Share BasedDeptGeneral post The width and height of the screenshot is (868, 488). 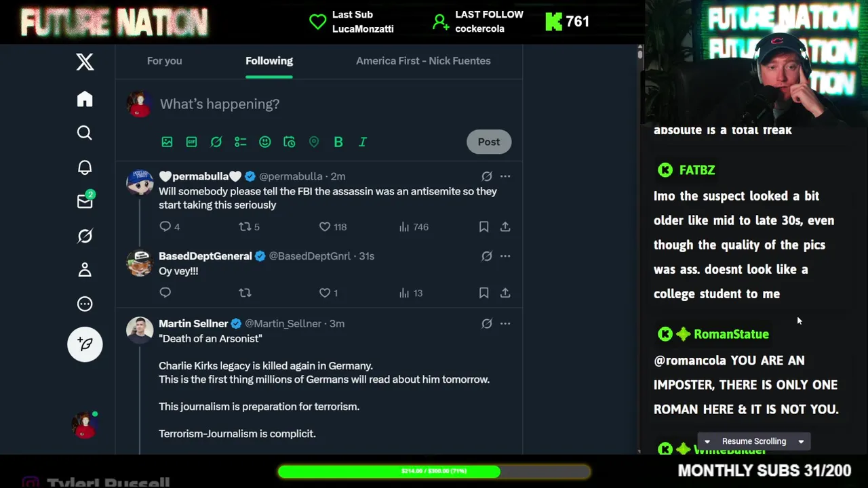505,293
